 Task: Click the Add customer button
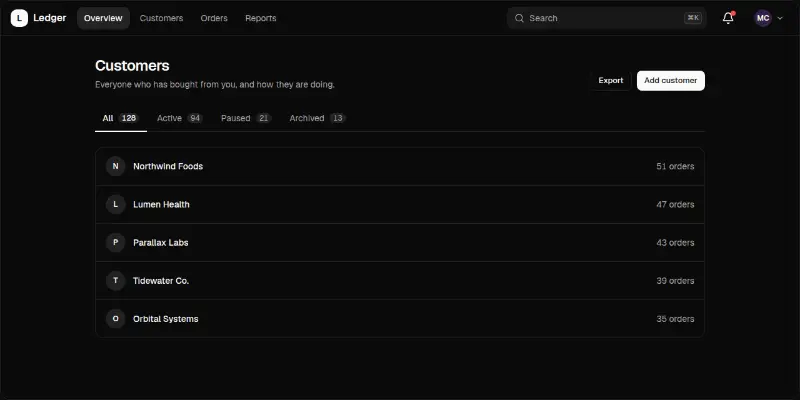pos(670,81)
